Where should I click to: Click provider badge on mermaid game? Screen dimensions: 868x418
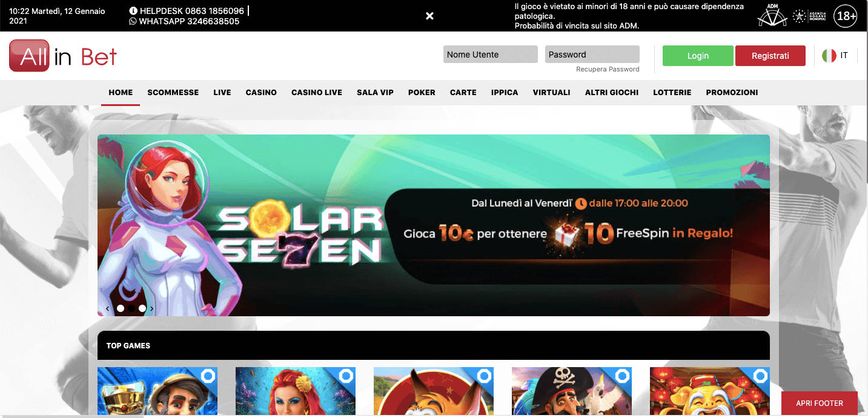(346, 376)
